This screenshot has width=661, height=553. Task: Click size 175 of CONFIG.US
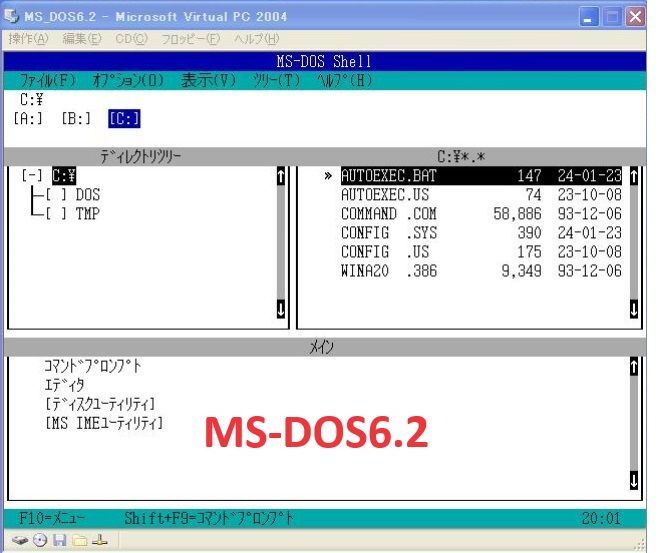tap(529, 252)
